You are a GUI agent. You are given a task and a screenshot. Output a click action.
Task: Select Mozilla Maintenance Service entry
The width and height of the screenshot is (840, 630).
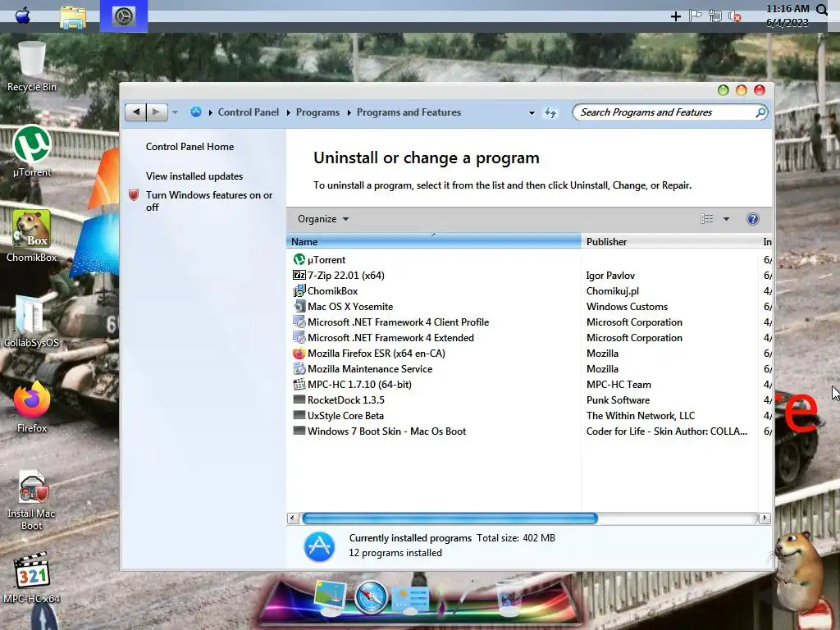coord(363,368)
